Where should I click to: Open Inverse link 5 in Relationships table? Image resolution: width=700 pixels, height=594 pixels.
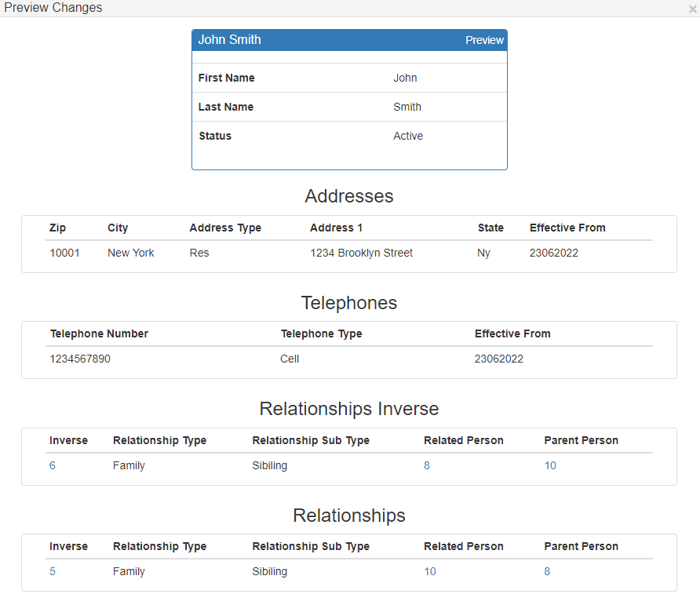53,571
